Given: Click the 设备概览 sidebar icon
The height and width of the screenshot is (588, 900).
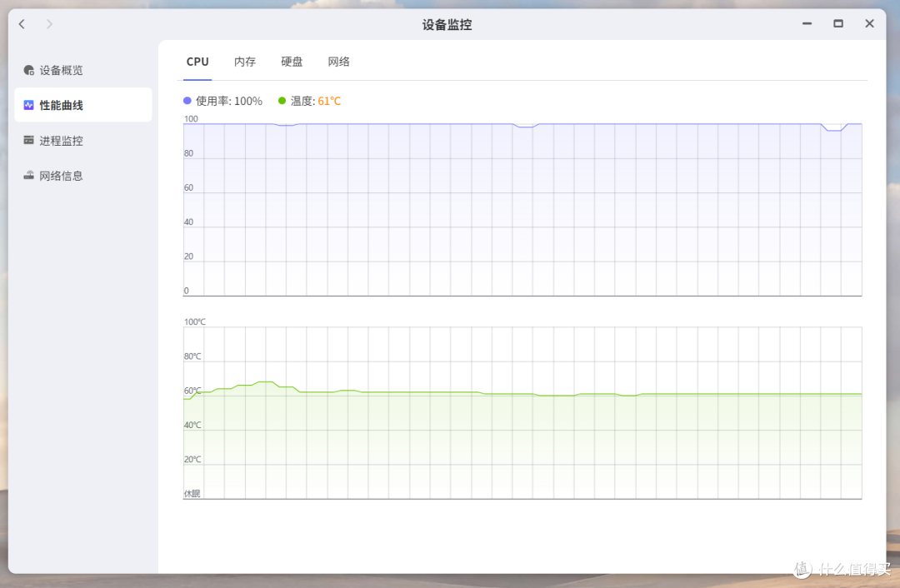Looking at the screenshot, I should [x=28, y=70].
